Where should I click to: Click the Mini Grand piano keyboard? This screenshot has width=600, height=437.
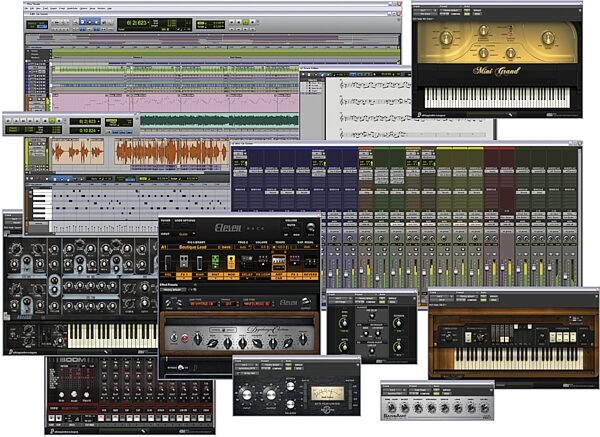pyautogui.click(x=497, y=98)
